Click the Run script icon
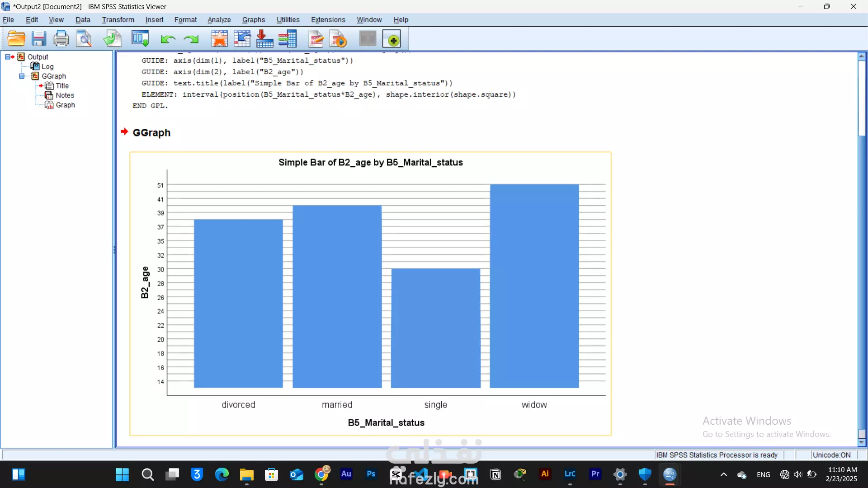 click(x=338, y=39)
